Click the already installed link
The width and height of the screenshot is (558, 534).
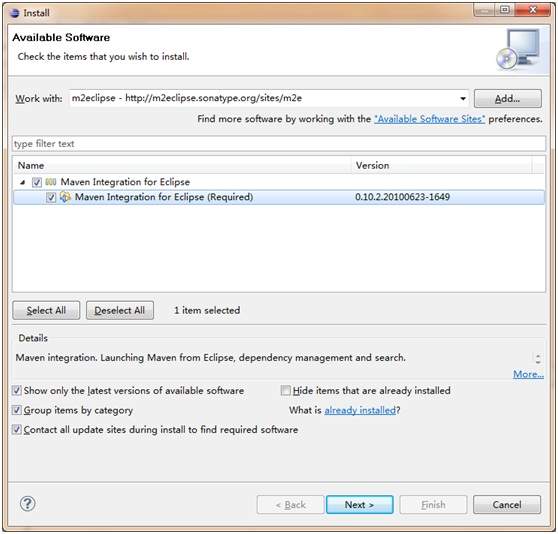[360, 410]
